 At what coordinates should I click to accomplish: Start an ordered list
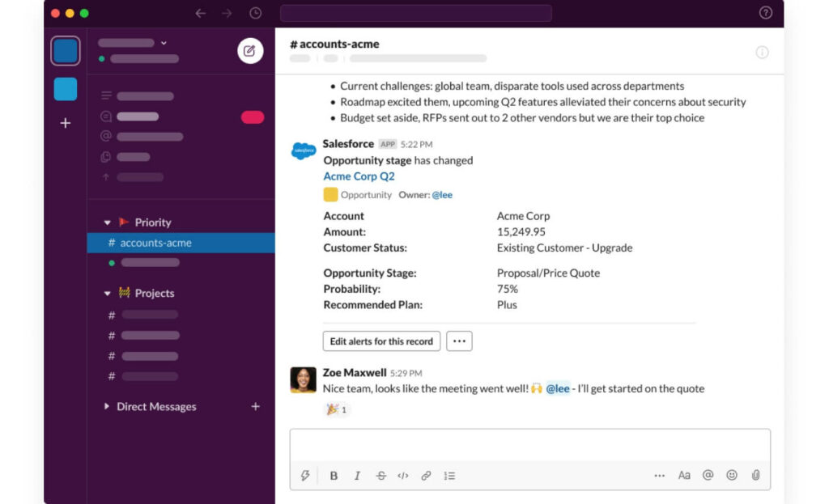coord(449,476)
